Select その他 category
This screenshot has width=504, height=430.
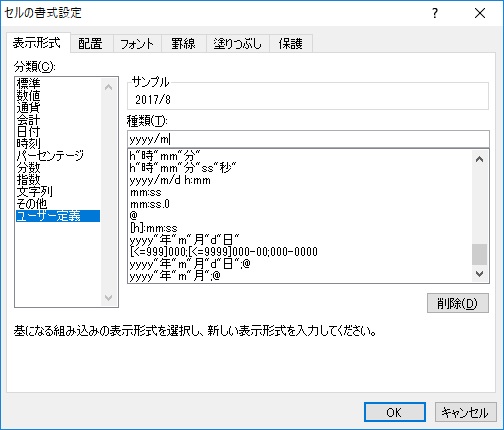pyautogui.click(x=58, y=204)
